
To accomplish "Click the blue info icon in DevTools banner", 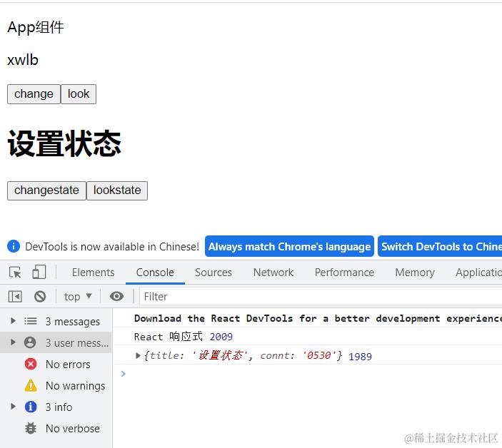I will point(14,246).
